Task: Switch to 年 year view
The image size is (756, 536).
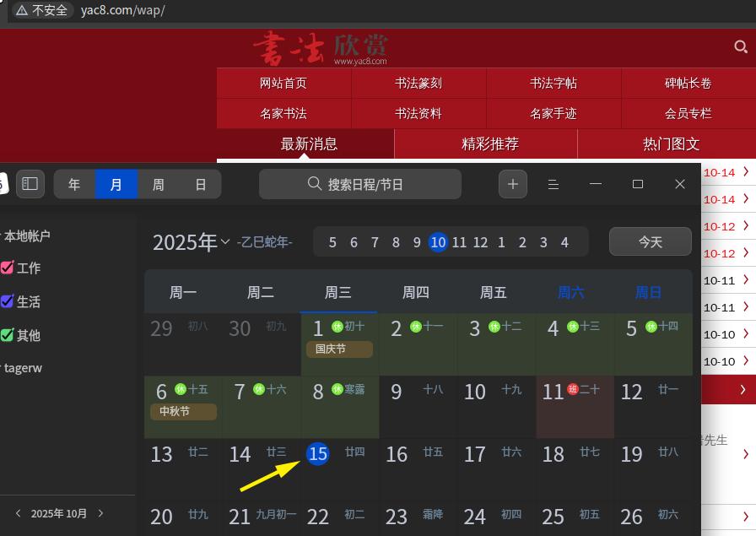Action: click(74, 184)
